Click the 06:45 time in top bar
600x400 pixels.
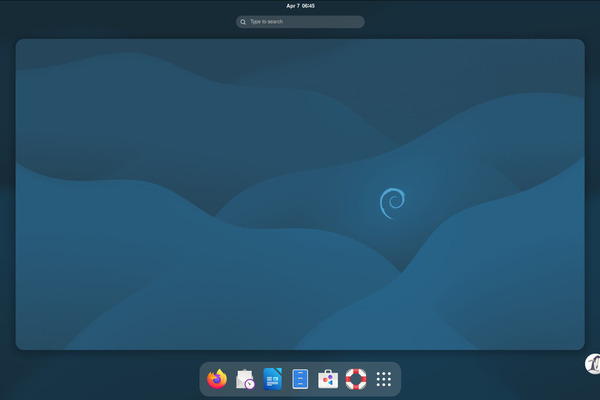tap(309, 6)
